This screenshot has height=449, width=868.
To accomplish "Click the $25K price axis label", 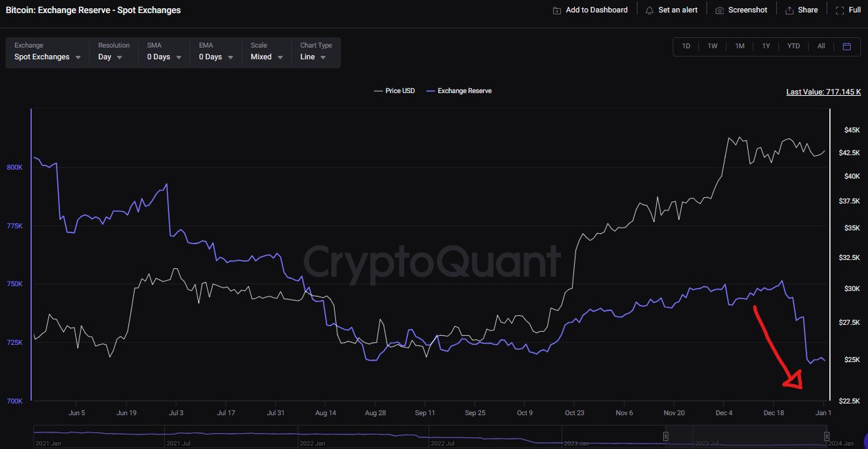I will (851, 360).
